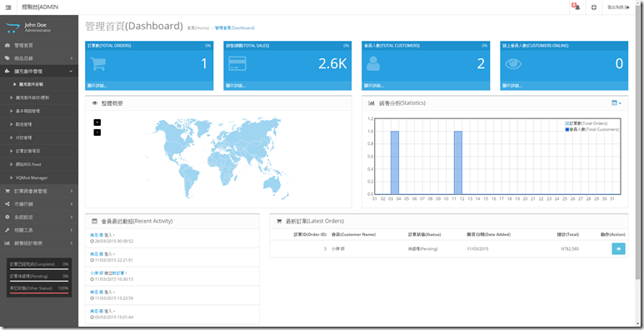Click the eye icon in Customers Online tile

point(513,63)
